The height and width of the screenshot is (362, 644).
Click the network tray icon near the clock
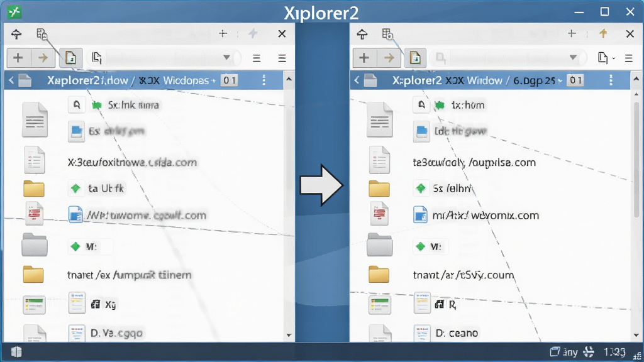[x=589, y=352]
